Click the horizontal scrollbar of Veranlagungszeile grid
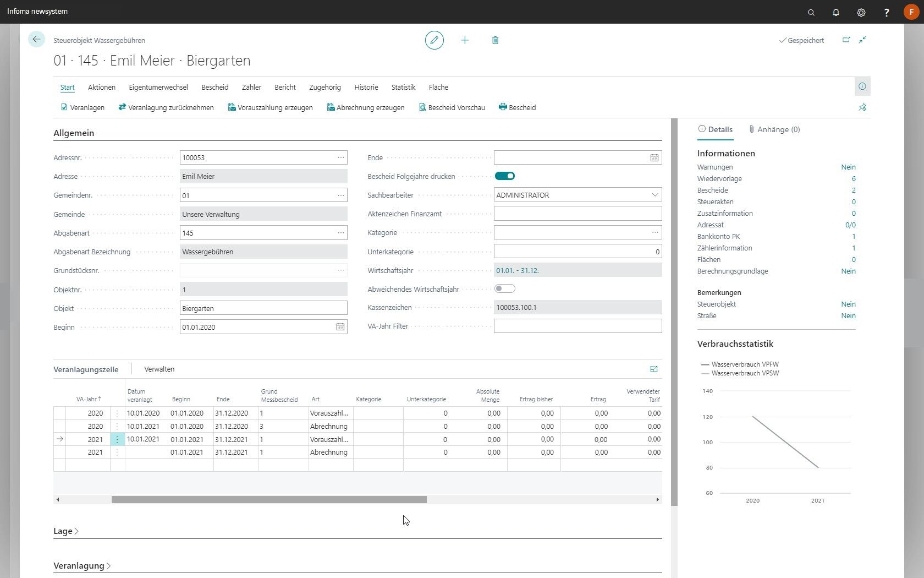 (x=269, y=500)
